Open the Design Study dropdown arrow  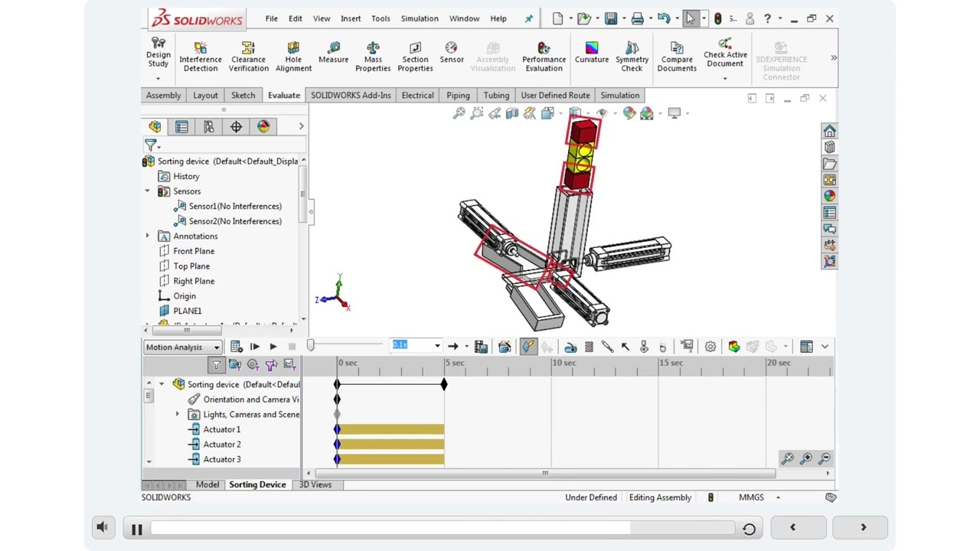(158, 78)
